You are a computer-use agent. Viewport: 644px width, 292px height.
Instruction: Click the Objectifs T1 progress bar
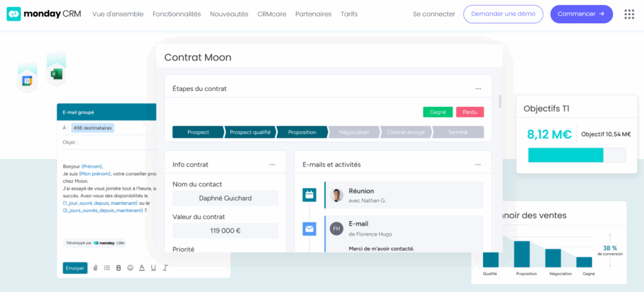(x=577, y=155)
